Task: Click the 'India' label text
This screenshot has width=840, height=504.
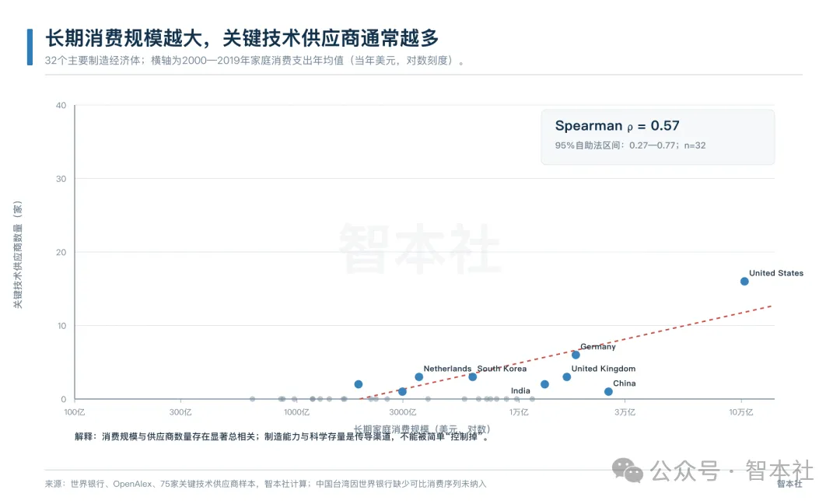Action: coord(520,391)
